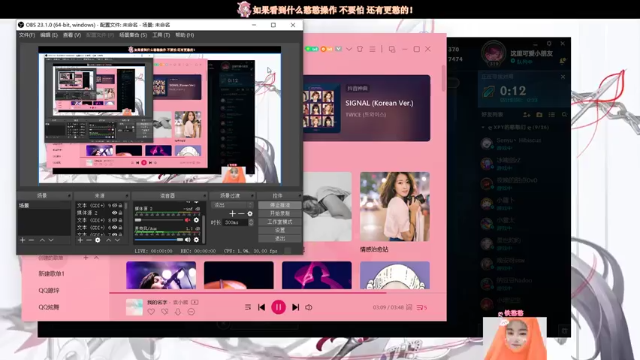
Task: Open the SIGNAL (Korean Ver.) banner
Action: click(367, 108)
